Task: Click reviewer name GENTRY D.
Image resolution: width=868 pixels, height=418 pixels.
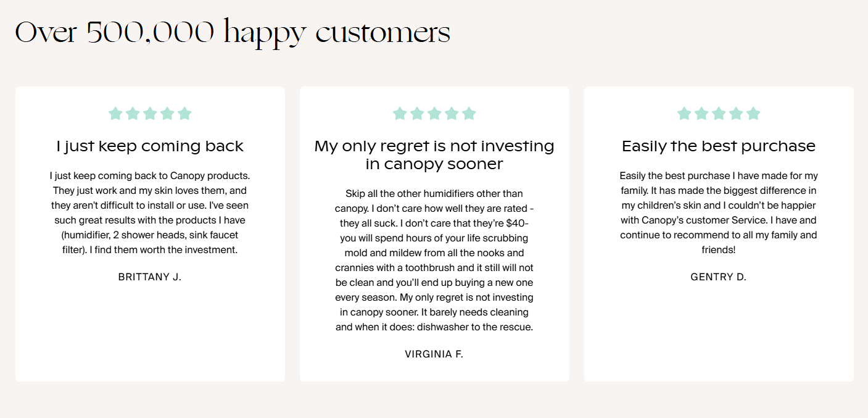Action: [719, 277]
